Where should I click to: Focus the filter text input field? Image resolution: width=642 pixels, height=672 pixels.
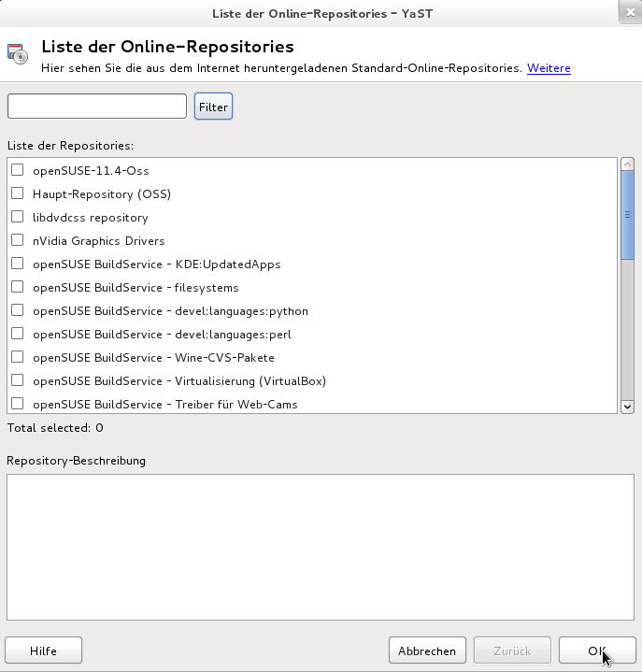pos(97,107)
